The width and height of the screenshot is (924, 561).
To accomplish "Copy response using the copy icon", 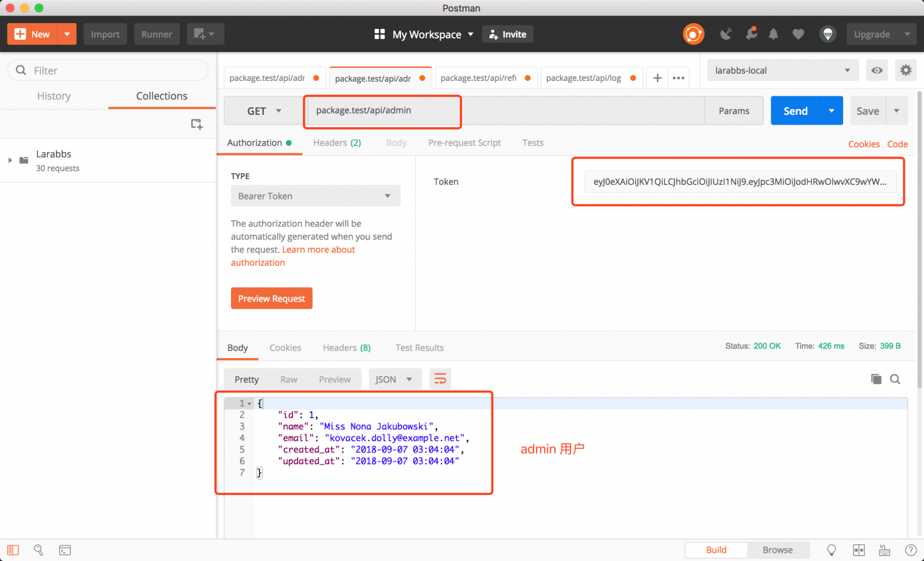I will (x=876, y=379).
